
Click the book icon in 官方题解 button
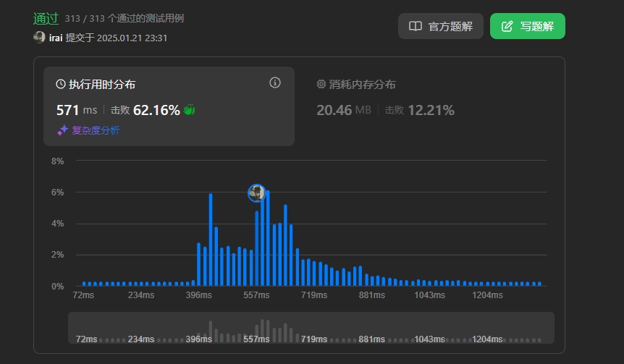click(x=416, y=26)
